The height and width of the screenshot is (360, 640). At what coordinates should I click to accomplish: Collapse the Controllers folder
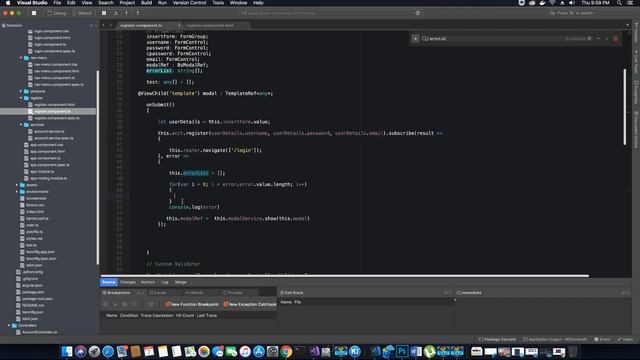[9, 326]
